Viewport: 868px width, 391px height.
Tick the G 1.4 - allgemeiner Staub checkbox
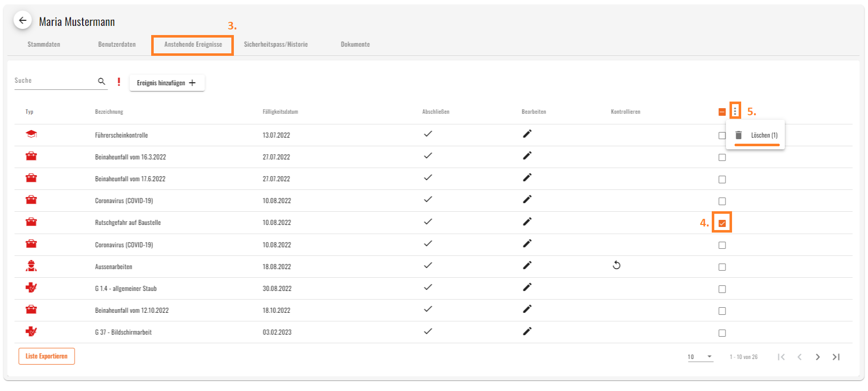click(722, 289)
